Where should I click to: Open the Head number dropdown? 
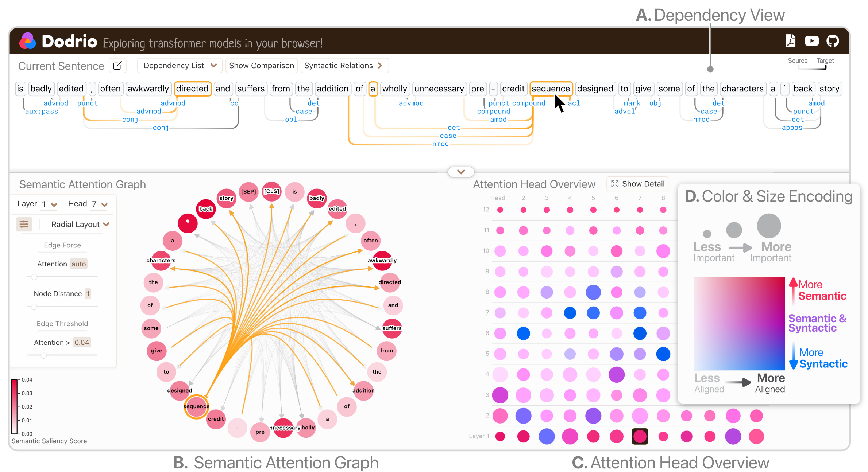(99, 204)
